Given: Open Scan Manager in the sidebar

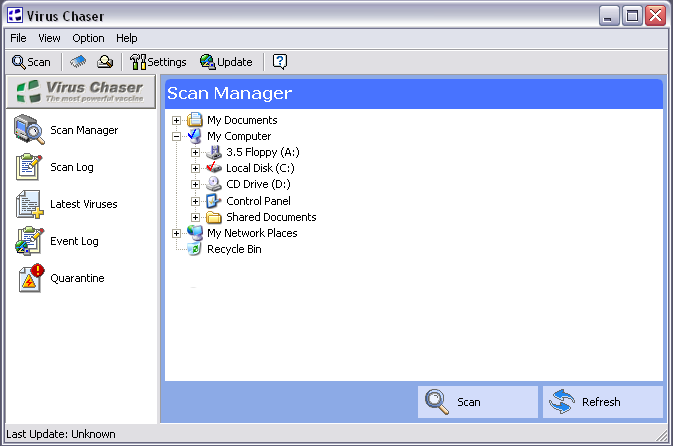Looking at the screenshot, I should 66,130.
